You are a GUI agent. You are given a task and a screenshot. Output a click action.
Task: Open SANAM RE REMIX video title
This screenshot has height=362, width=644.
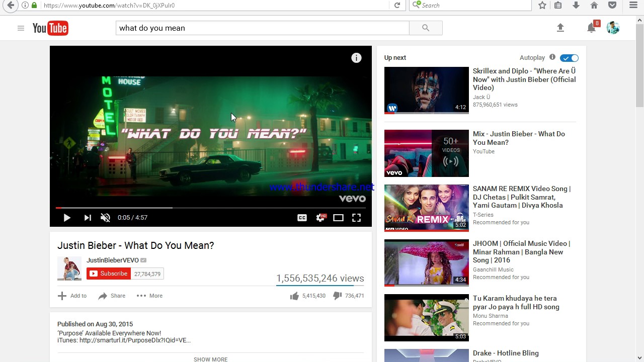522,197
